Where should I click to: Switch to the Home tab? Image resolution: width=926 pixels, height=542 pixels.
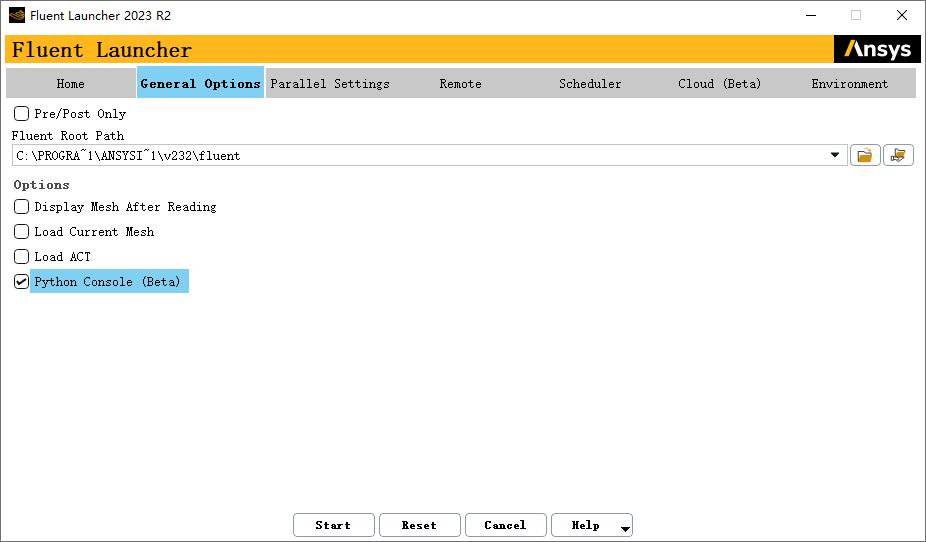point(71,83)
